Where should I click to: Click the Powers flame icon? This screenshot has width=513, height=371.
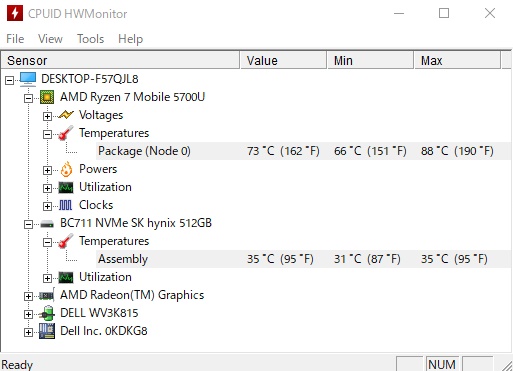(x=66, y=169)
